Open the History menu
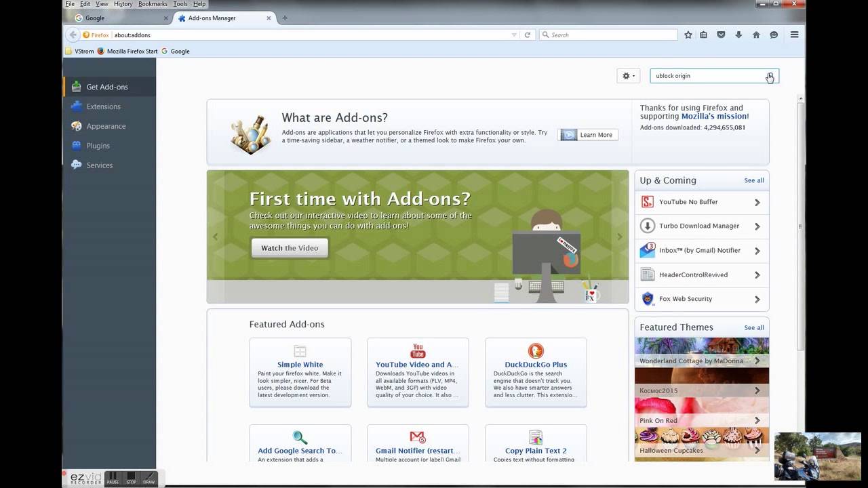The height and width of the screenshot is (488, 868). (x=123, y=4)
